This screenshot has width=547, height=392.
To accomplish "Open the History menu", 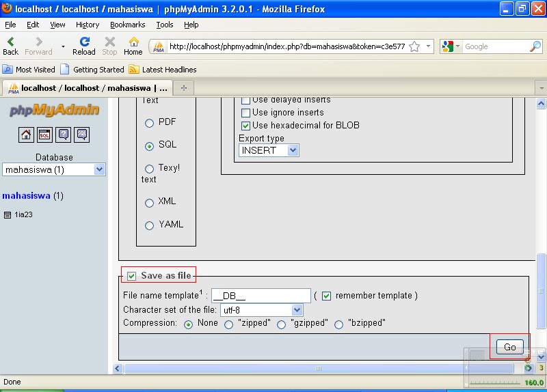I will (x=88, y=25).
